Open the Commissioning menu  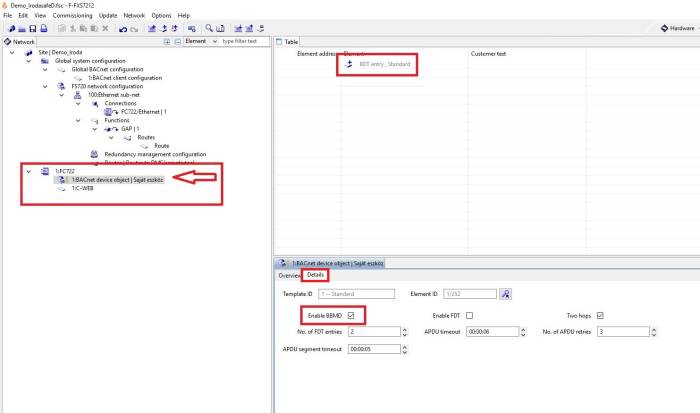(72, 16)
